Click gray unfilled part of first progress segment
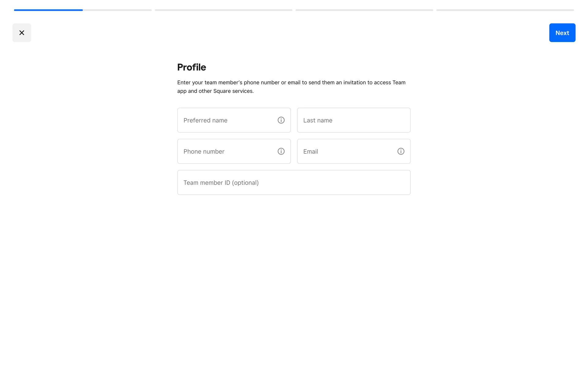Image resolution: width=588 pixels, height=368 pixels. [117, 10]
